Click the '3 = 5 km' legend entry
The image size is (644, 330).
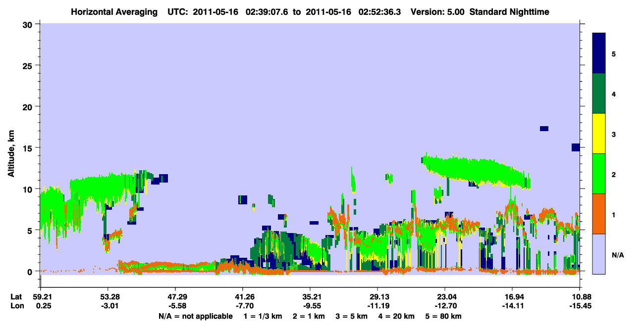[351, 316]
